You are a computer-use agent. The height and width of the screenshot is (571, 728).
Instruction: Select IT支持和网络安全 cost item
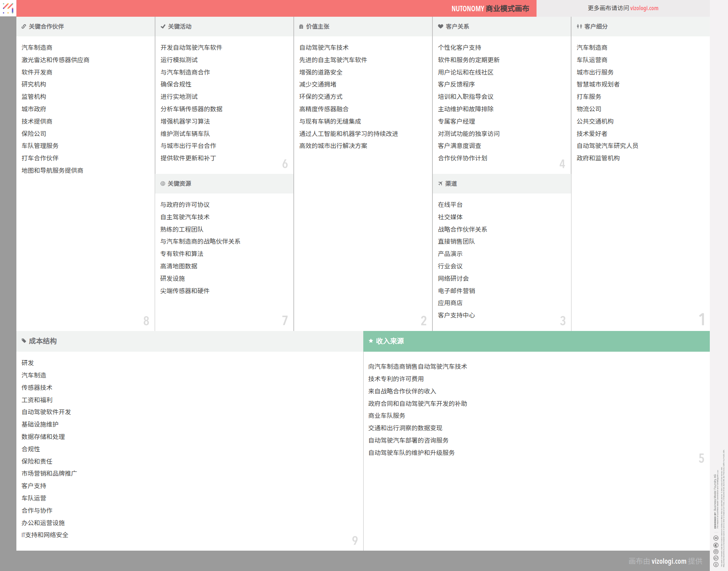click(45, 535)
